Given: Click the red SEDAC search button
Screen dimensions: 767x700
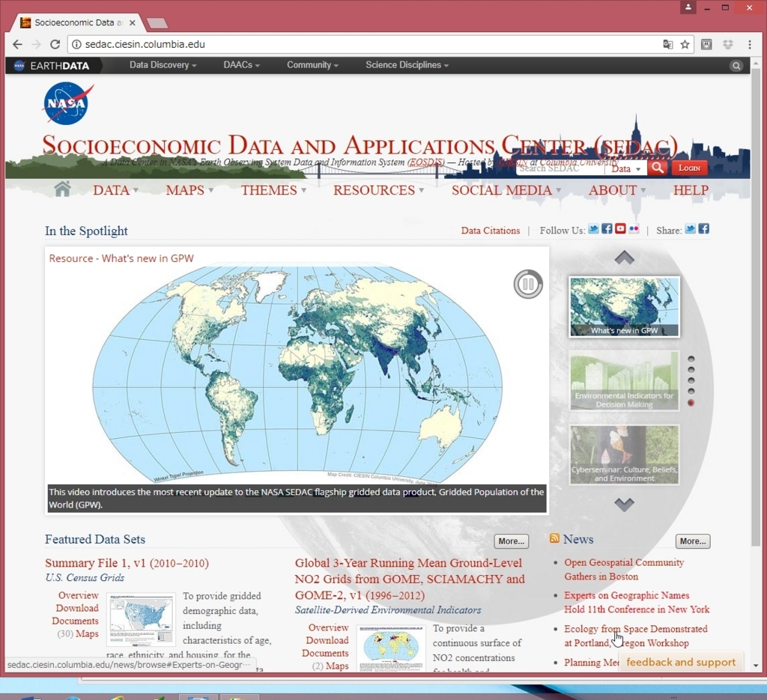Looking at the screenshot, I should tap(658, 168).
